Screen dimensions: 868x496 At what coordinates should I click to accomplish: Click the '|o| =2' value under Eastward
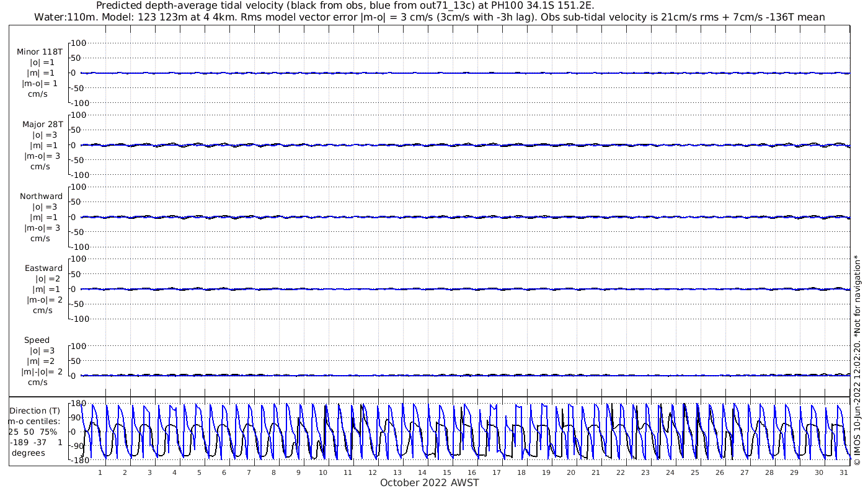[x=48, y=279]
